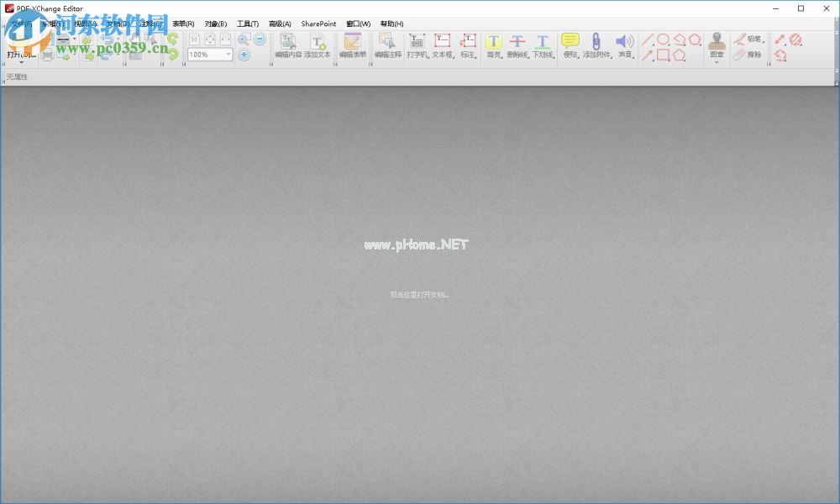Screen dimensions: 840x504
Task: Click the 无属性 properties bar label
Action: [17, 76]
